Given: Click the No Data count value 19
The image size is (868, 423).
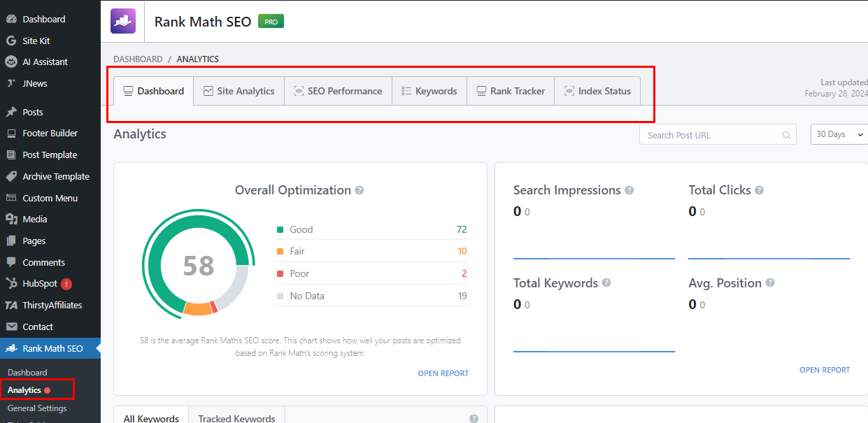Looking at the screenshot, I should pyautogui.click(x=462, y=296).
